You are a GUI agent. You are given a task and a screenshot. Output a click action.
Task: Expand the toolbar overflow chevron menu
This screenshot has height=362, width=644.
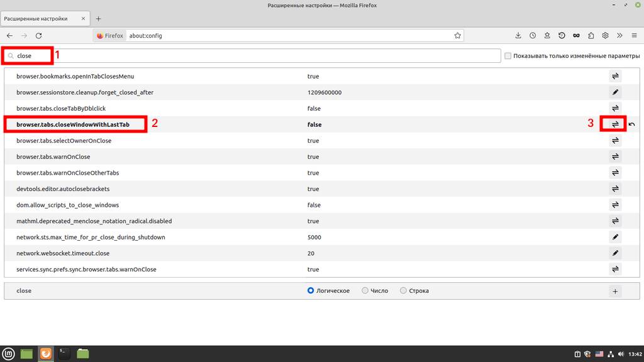click(x=619, y=36)
